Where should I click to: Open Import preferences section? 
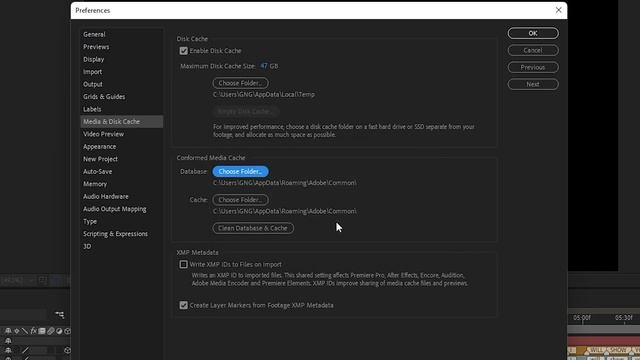coord(92,72)
